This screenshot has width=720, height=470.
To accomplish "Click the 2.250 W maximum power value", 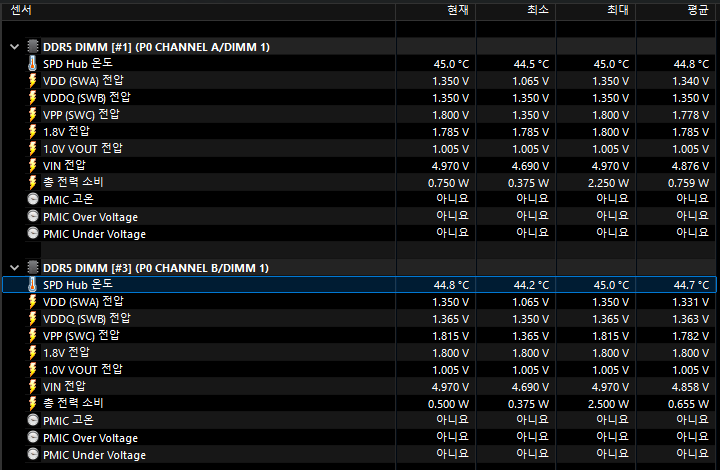I will tap(608, 183).
